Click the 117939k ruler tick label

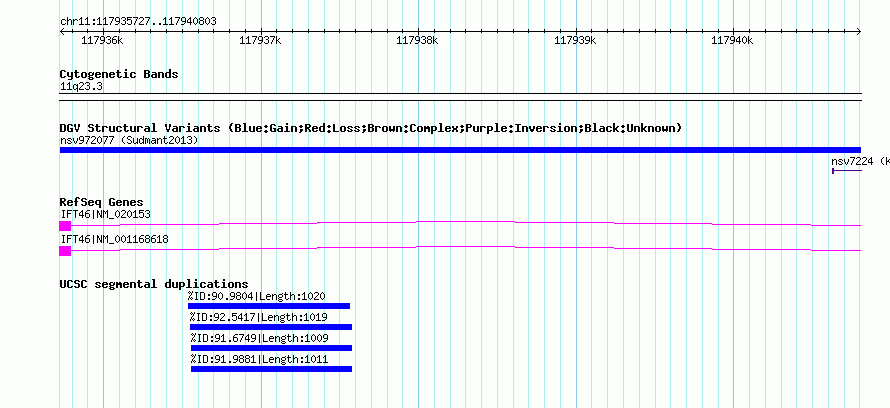click(575, 40)
